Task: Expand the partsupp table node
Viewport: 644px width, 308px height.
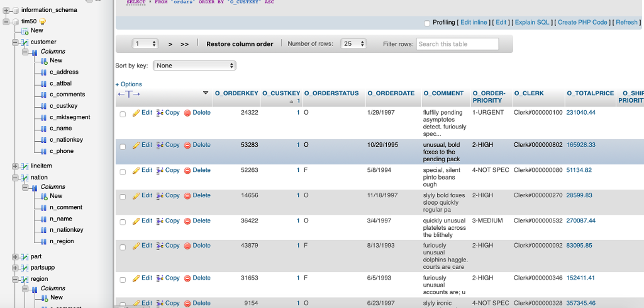Action: tap(16, 268)
